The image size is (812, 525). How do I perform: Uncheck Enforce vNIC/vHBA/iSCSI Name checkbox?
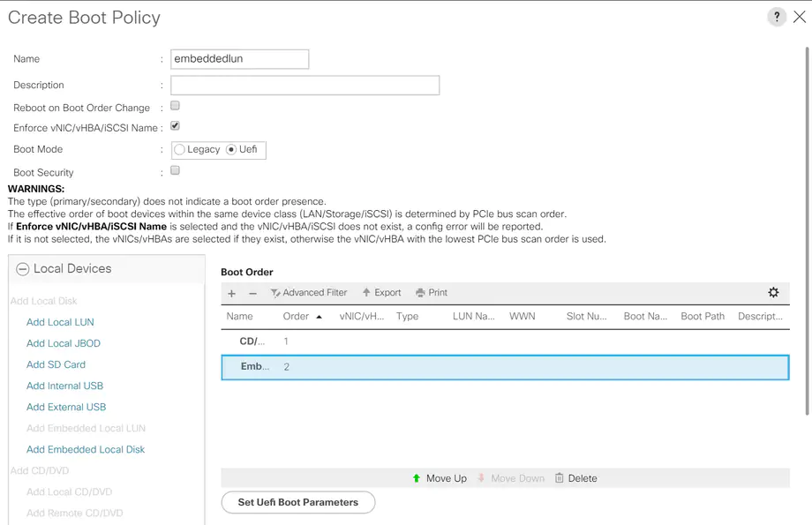pos(175,126)
